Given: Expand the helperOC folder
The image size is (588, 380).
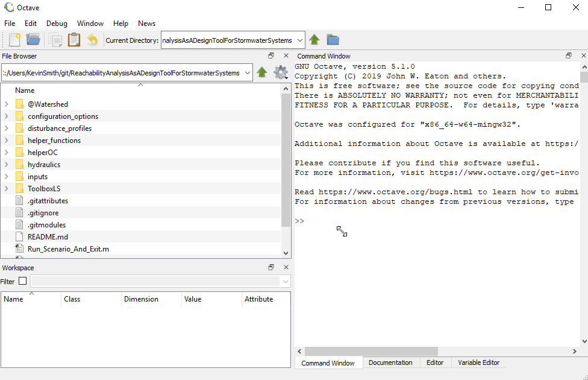Looking at the screenshot, I should coord(7,152).
